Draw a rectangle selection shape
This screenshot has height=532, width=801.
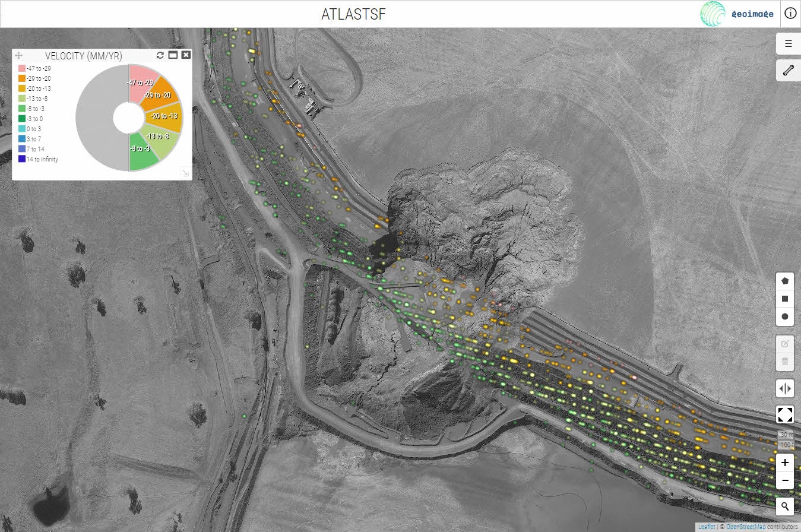click(x=785, y=299)
